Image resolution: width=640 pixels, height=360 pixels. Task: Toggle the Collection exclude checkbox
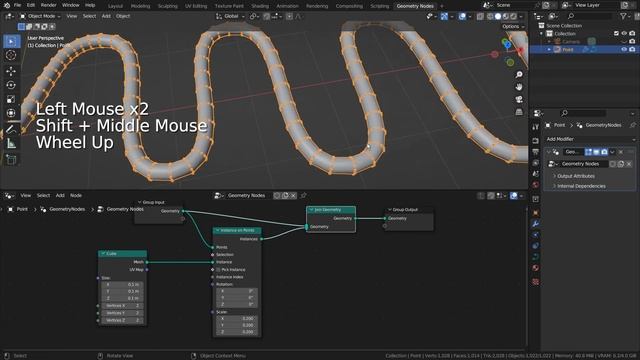pos(616,33)
